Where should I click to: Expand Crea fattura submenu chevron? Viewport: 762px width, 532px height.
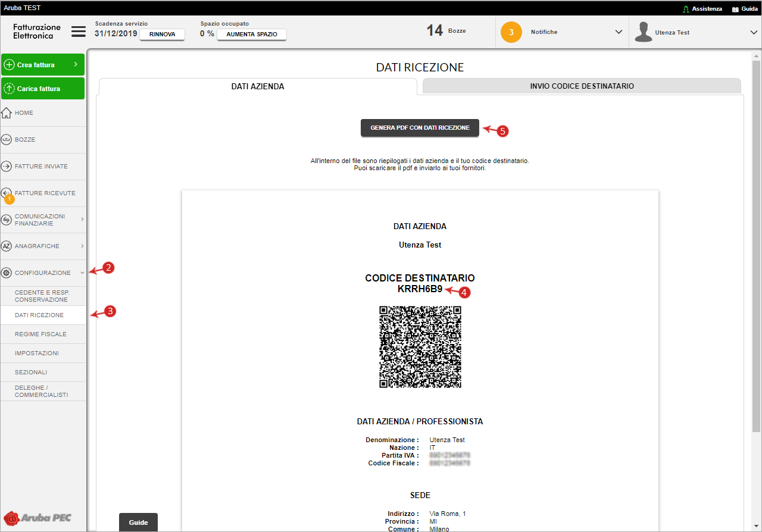pyautogui.click(x=76, y=64)
